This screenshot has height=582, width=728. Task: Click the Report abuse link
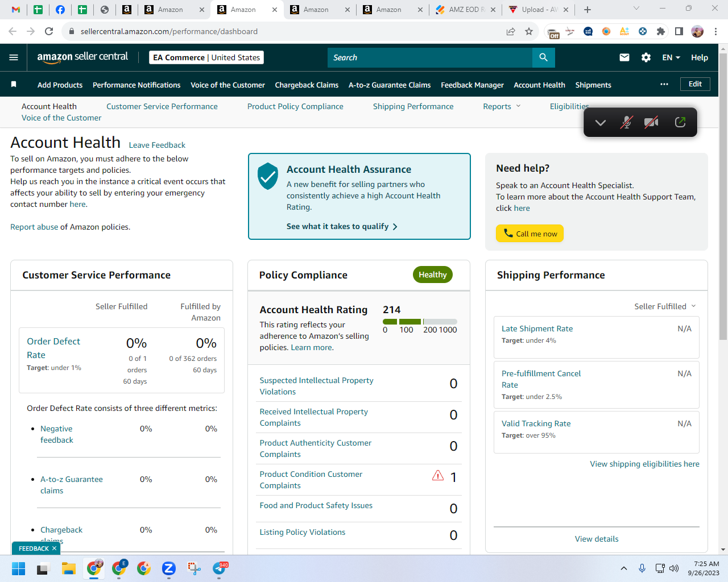point(34,227)
